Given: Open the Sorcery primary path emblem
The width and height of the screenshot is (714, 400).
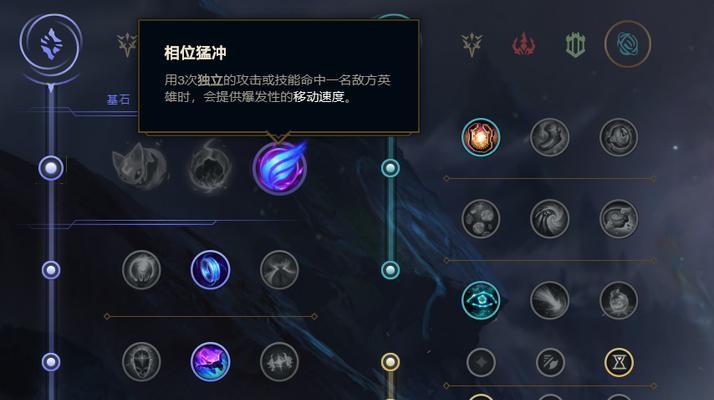Looking at the screenshot, I should coord(51,44).
